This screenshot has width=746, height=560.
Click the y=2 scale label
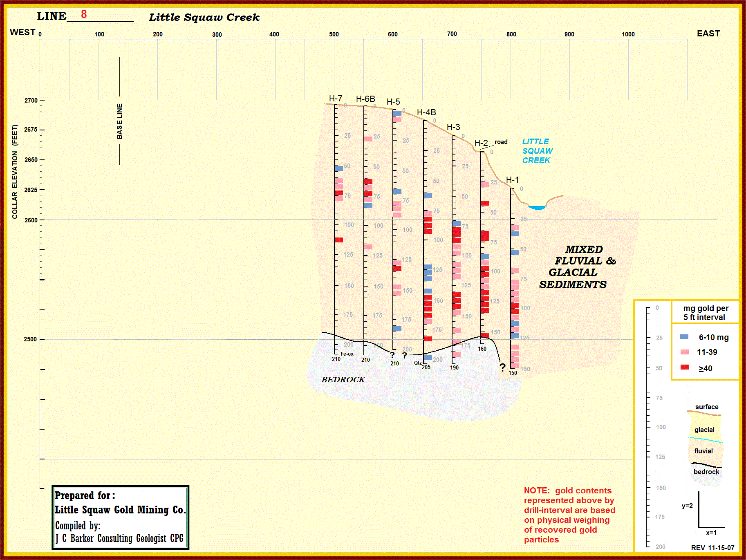(687, 506)
